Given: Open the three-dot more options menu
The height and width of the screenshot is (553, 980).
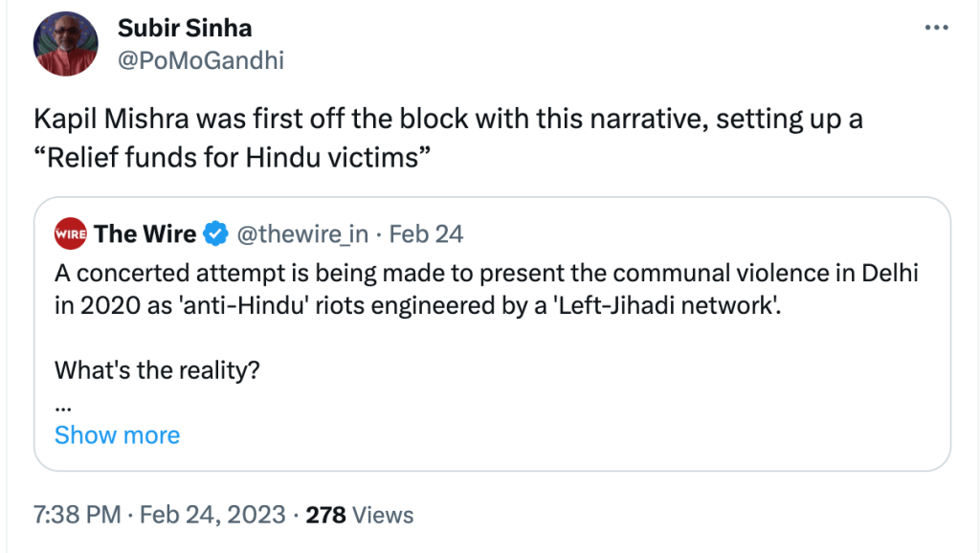Looking at the screenshot, I should (935, 28).
